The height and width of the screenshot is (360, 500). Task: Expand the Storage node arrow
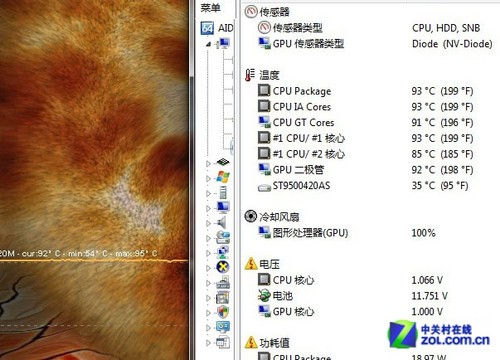coord(208,238)
